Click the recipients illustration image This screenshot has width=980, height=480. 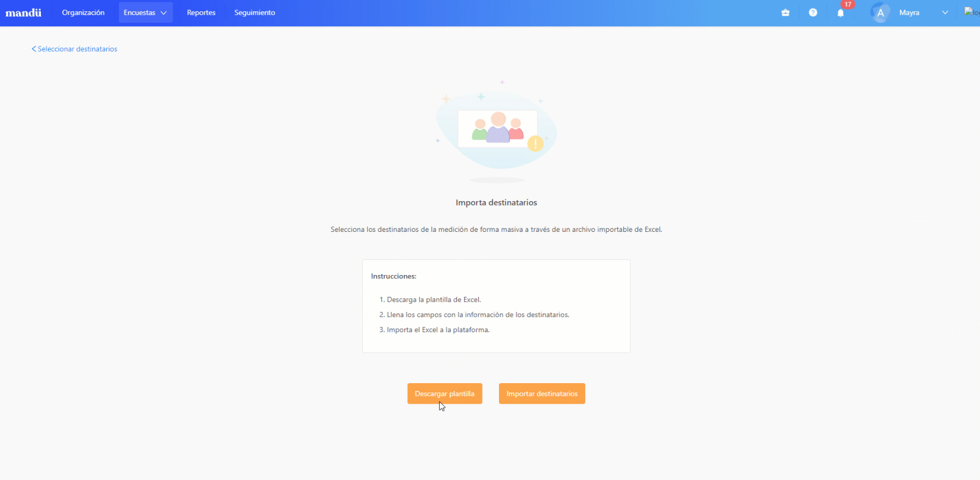point(497,132)
